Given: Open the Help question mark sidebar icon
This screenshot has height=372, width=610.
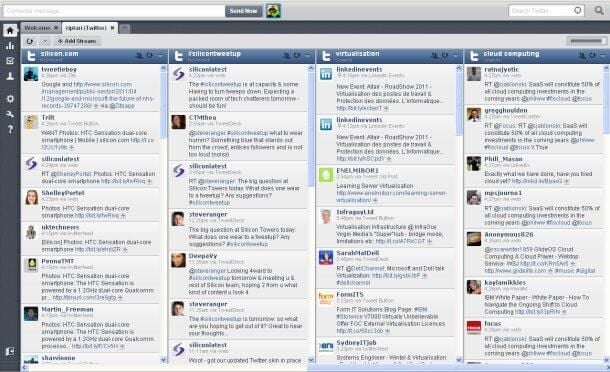Looking at the screenshot, I should 10,129.
